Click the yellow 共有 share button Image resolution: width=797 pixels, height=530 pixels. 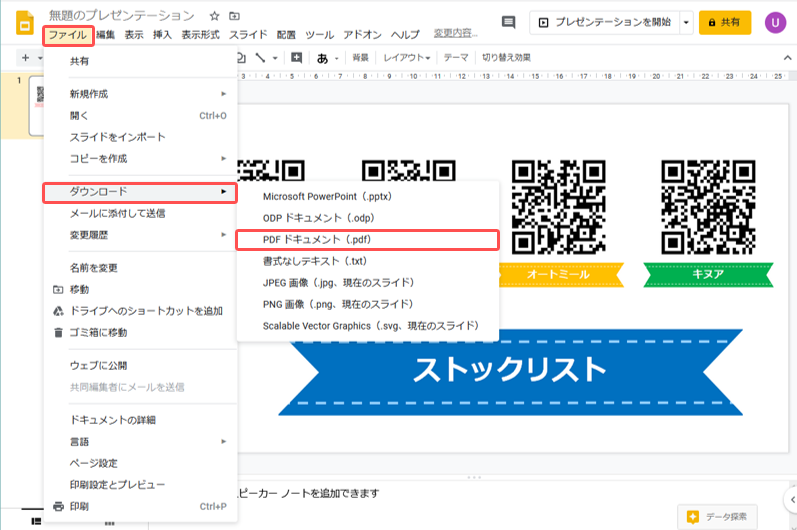[725, 22]
